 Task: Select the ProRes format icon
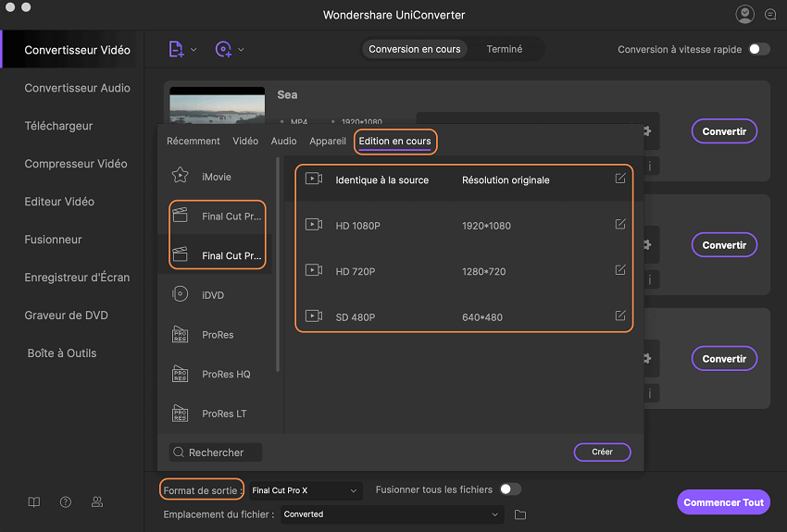(181, 334)
